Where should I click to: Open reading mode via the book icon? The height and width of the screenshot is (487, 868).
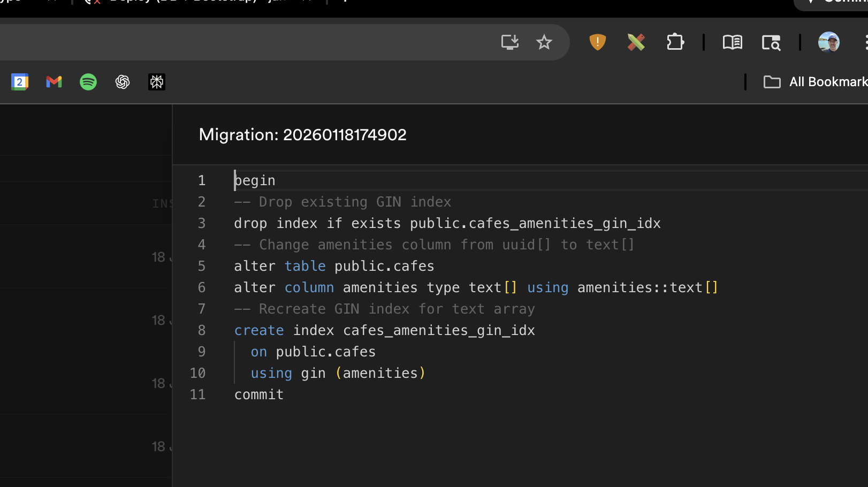(x=732, y=42)
